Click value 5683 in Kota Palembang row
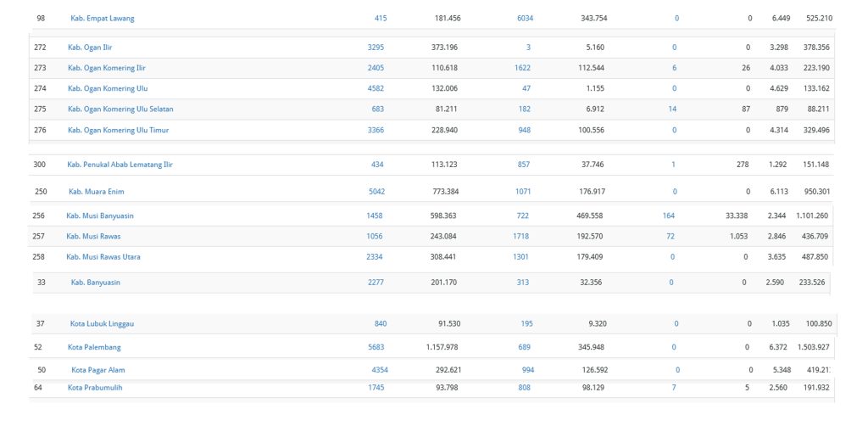Image resolution: width=868 pixels, height=437 pixels. (376, 347)
